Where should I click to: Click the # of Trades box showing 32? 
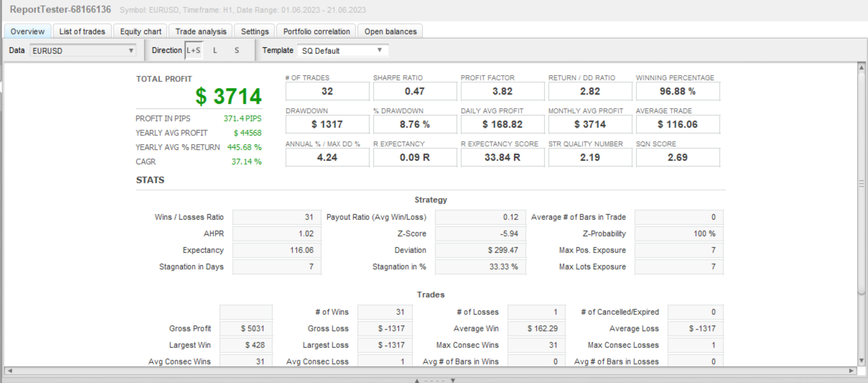tap(327, 92)
